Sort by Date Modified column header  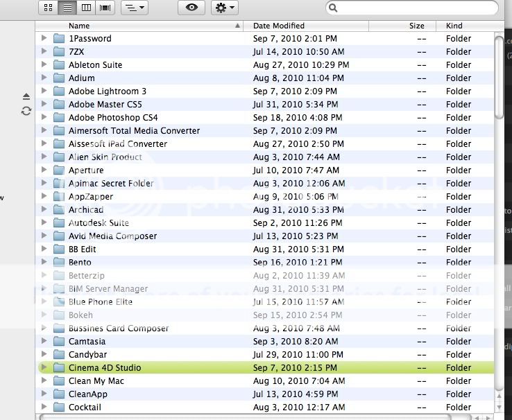pyautogui.click(x=306, y=26)
